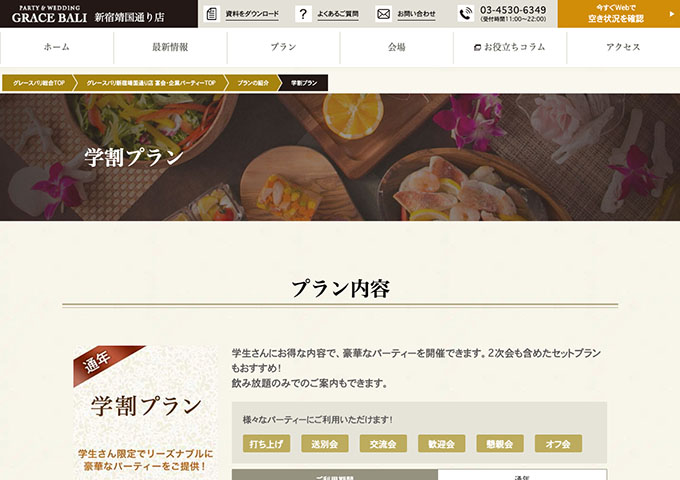Screen dimensions: 680x480
Task: Click the arrow on the orange availability banner
Action: pyautogui.click(x=672, y=14)
